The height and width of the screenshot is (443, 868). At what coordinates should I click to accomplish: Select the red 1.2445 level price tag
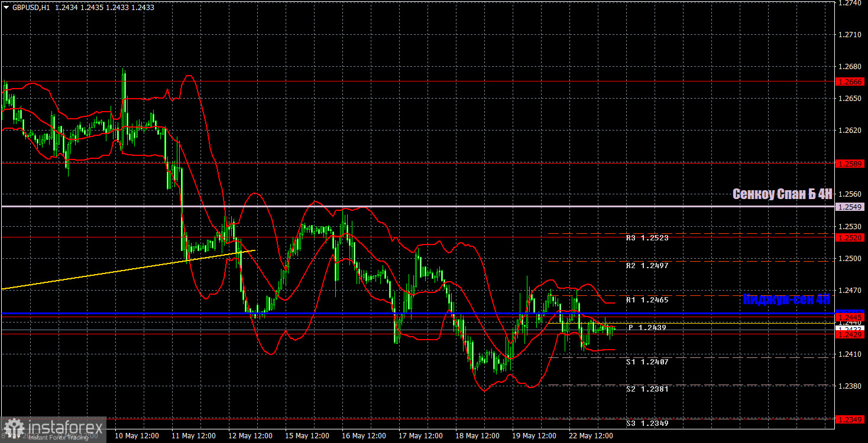[x=850, y=317]
